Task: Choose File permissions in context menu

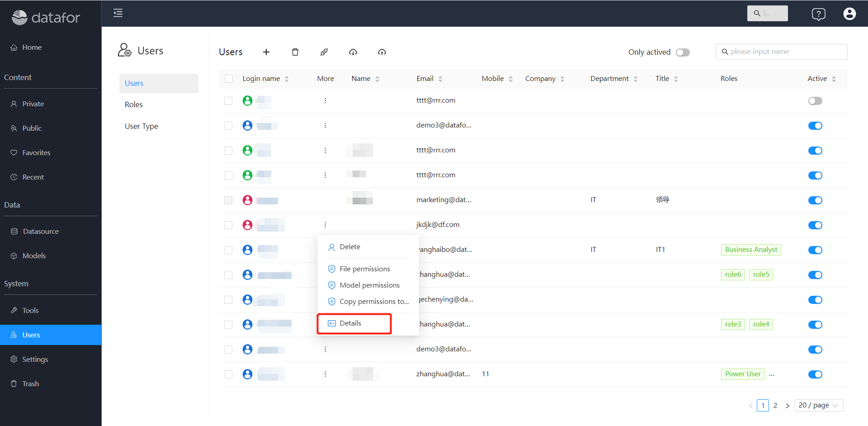Action: click(x=368, y=269)
